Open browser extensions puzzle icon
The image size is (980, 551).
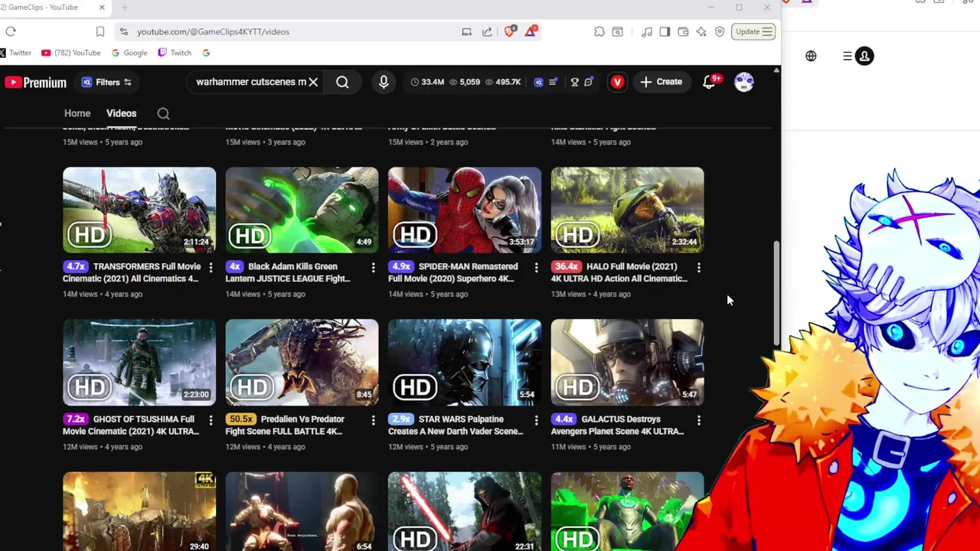tap(599, 31)
